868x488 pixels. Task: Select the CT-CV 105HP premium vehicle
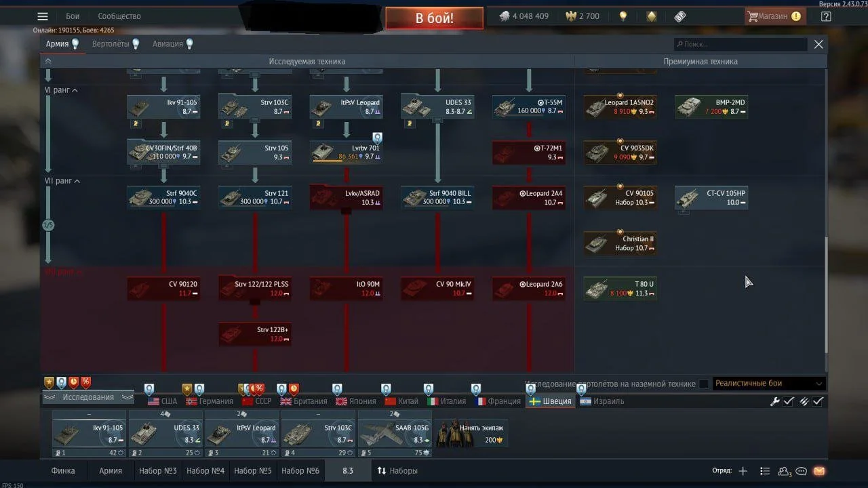coord(711,197)
